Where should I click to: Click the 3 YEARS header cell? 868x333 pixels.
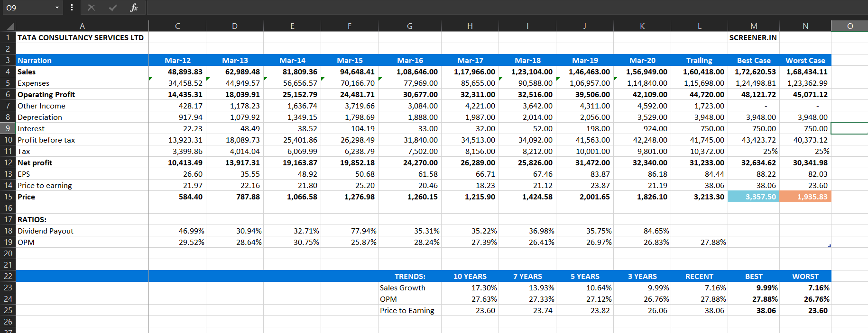click(x=642, y=276)
